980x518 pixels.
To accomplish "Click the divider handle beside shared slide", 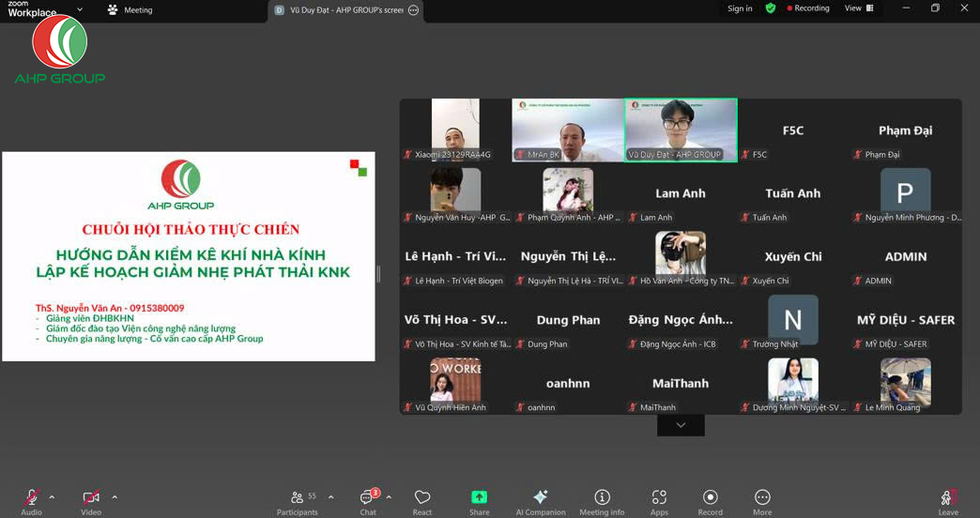I will [x=378, y=274].
